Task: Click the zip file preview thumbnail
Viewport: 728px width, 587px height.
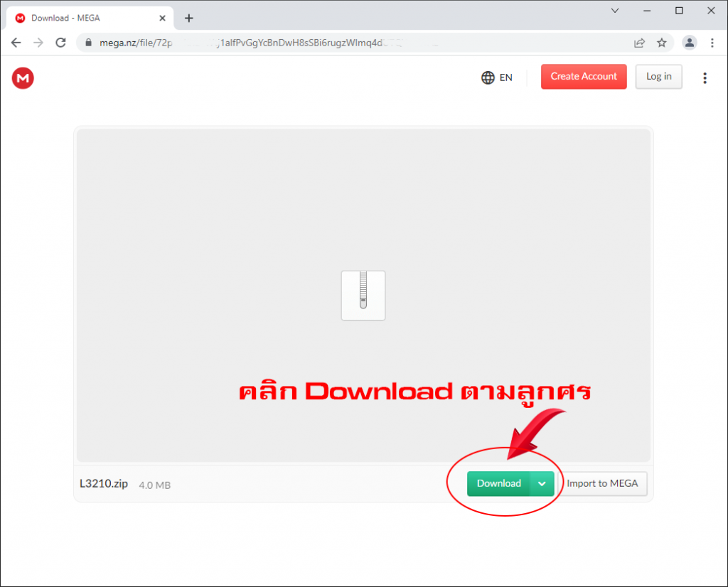Action: point(363,295)
